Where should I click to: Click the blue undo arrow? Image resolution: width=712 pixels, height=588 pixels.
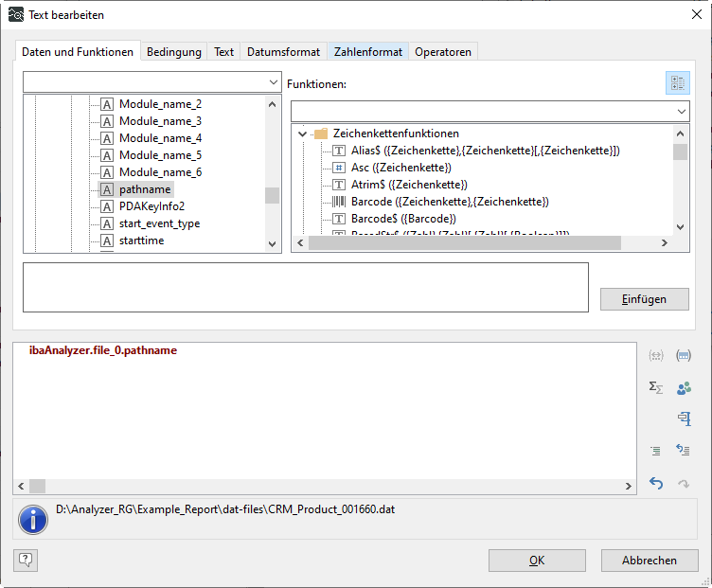click(x=655, y=483)
